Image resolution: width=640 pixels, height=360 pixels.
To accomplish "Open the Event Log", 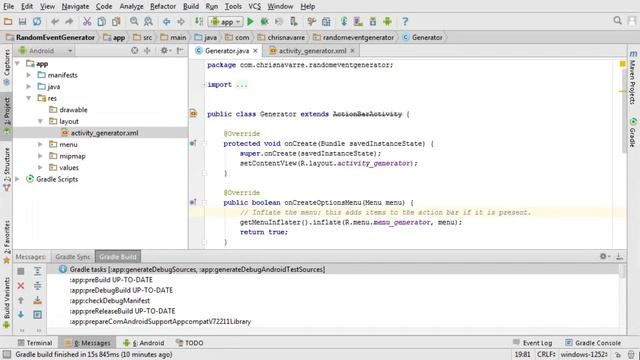I will [x=533, y=343].
